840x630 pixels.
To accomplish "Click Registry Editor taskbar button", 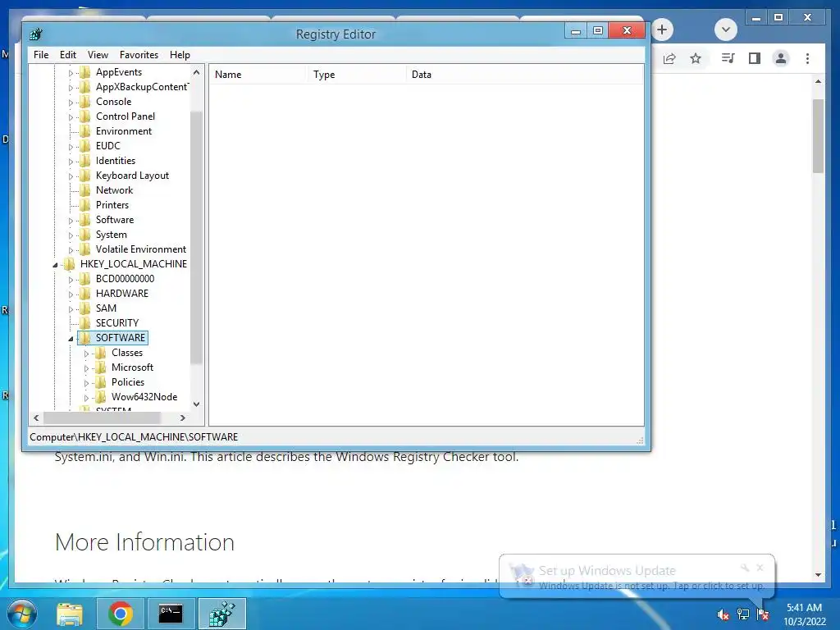I will [222, 614].
